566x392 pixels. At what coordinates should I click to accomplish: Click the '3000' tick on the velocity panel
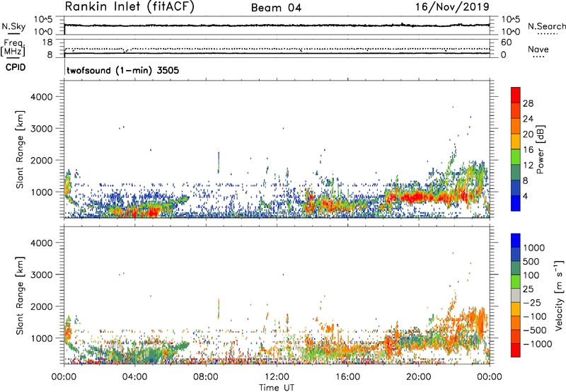tap(41, 275)
